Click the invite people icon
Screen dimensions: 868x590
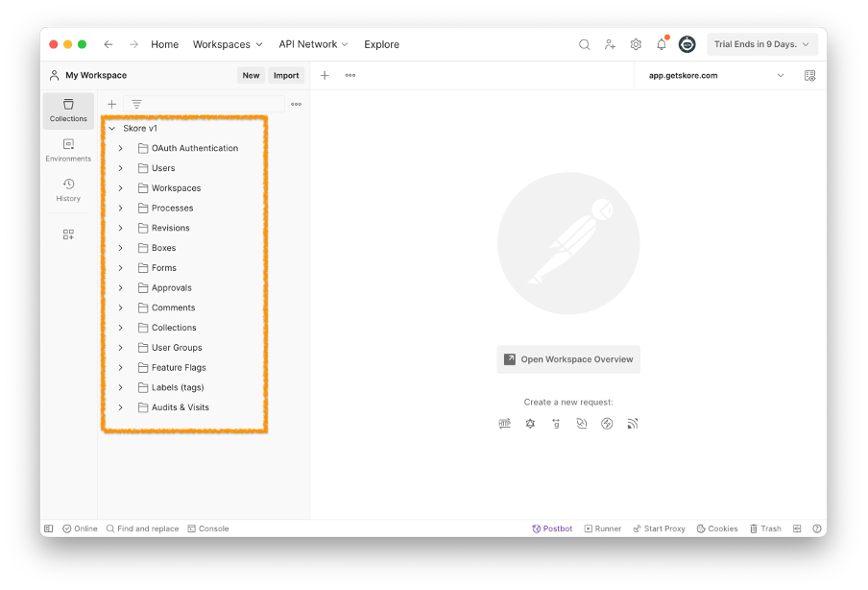610,44
